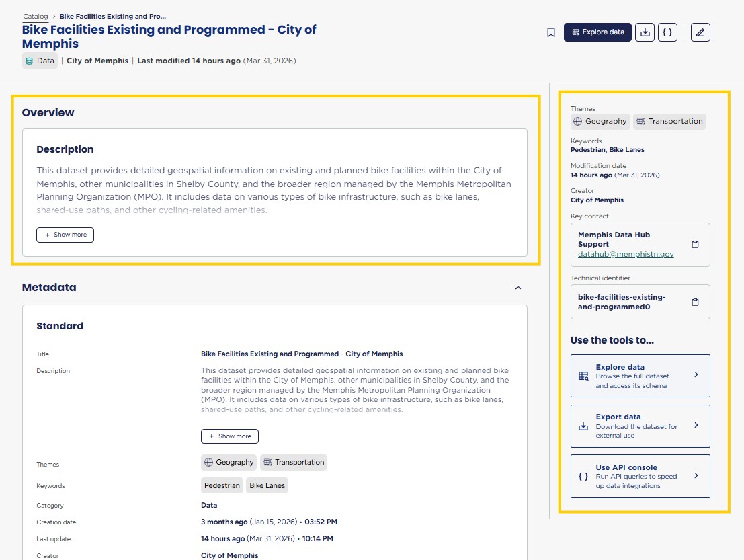Click the Pedestrian keyword chip
This screenshot has width=744, height=560.
[x=222, y=485]
